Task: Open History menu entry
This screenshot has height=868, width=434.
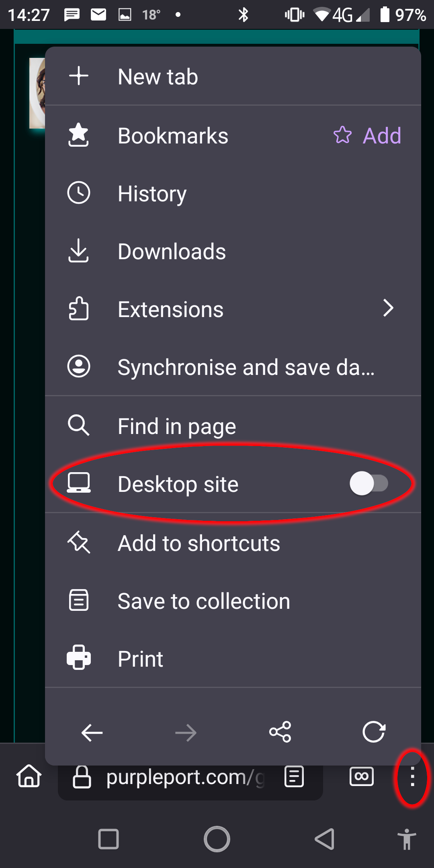Action: [233, 193]
